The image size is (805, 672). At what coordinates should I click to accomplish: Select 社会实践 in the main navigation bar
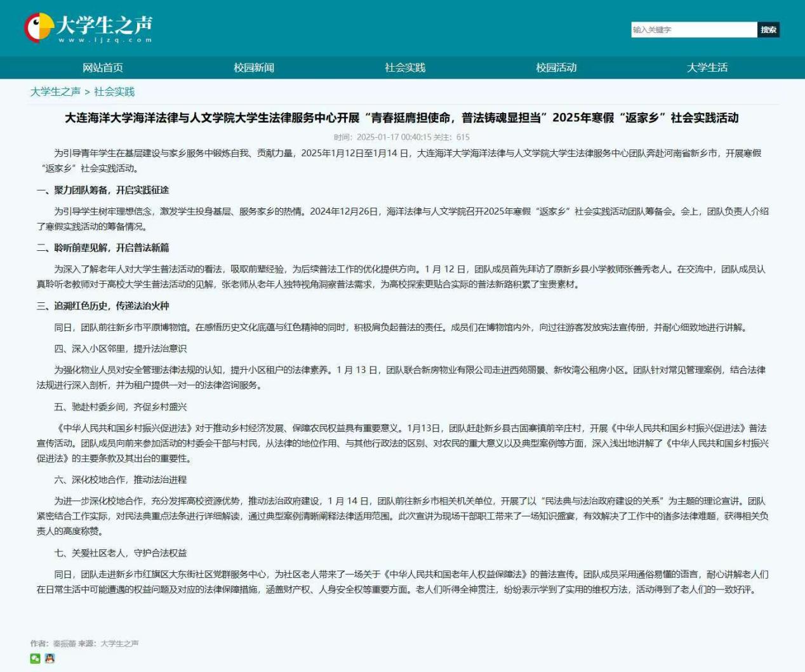405,68
